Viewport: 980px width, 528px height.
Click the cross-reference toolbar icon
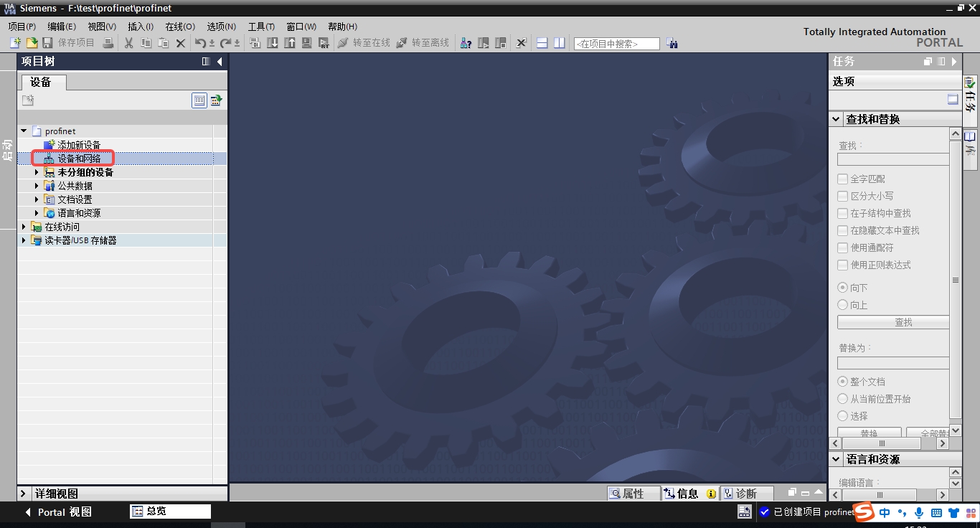[x=522, y=43]
